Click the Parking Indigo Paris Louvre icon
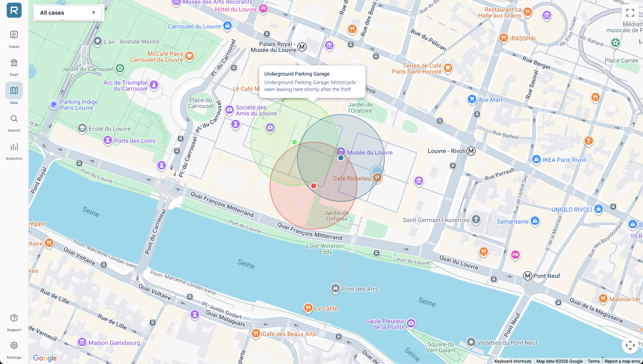Image resolution: width=643 pixels, height=364 pixels. pos(54,105)
